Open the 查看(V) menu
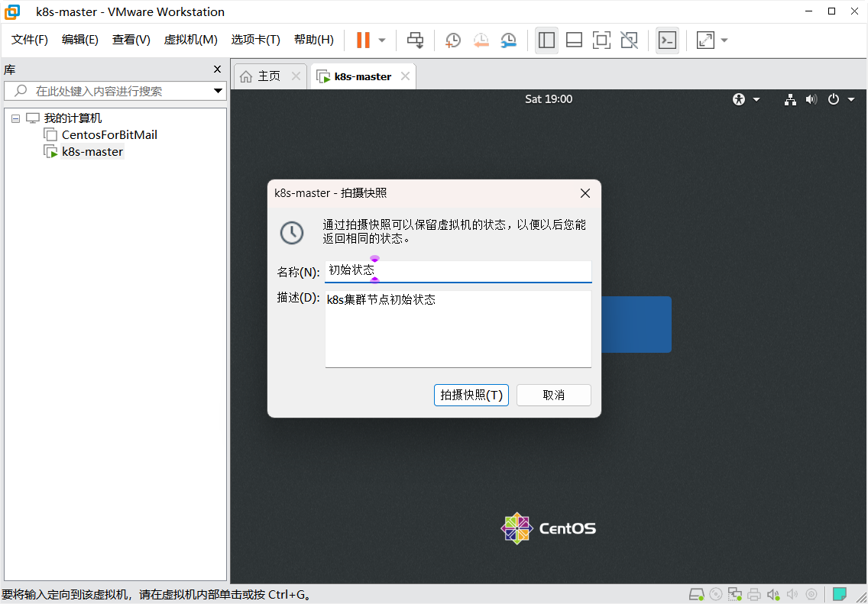 pos(131,40)
